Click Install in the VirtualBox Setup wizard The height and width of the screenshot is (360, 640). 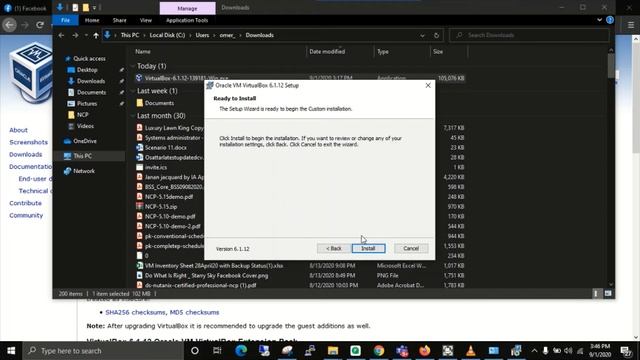click(x=368, y=248)
